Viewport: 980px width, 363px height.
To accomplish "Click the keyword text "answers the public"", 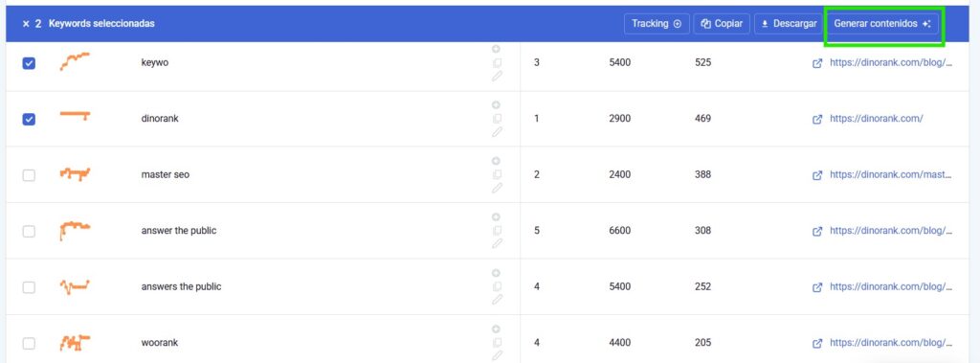I will (181, 286).
